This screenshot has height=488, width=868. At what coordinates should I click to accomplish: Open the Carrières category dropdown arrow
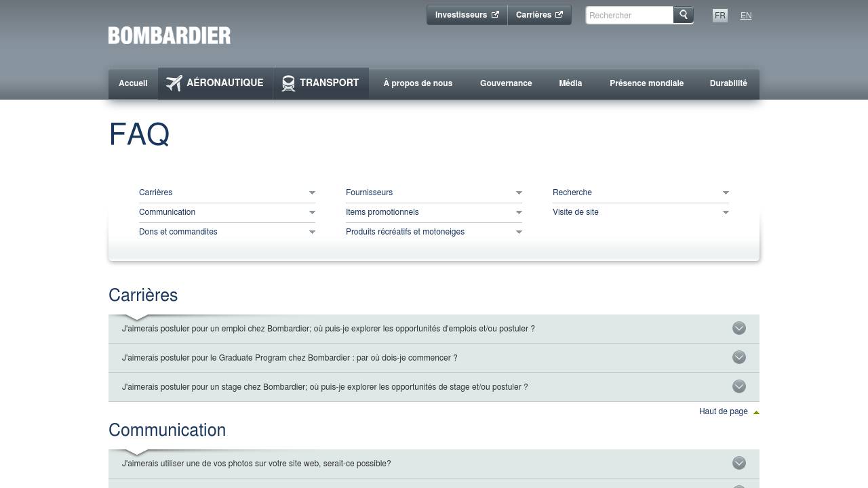click(312, 192)
